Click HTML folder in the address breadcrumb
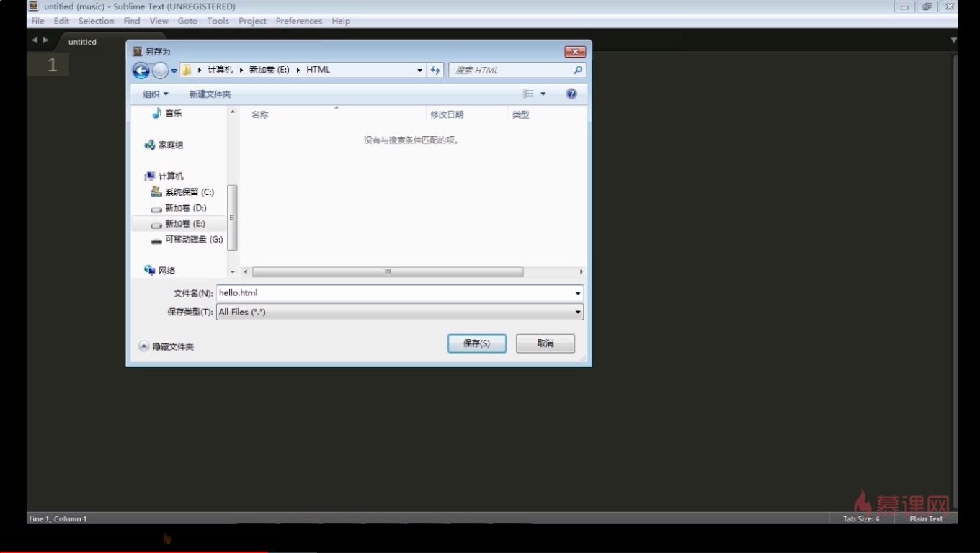The width and height of the screenshot is (980, 553). [318, 70]
